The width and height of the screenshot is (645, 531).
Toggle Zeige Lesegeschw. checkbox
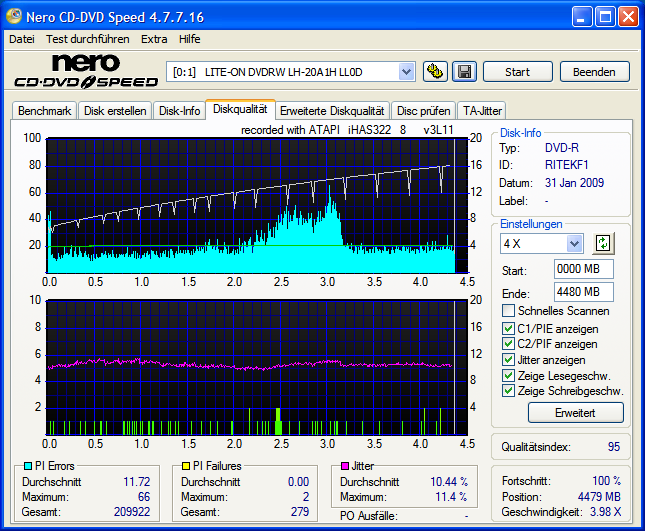(508, 376)
